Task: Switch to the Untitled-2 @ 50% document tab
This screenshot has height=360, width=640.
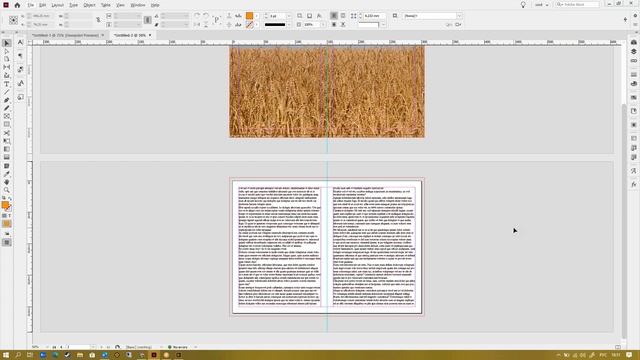Action: point(129,36)
